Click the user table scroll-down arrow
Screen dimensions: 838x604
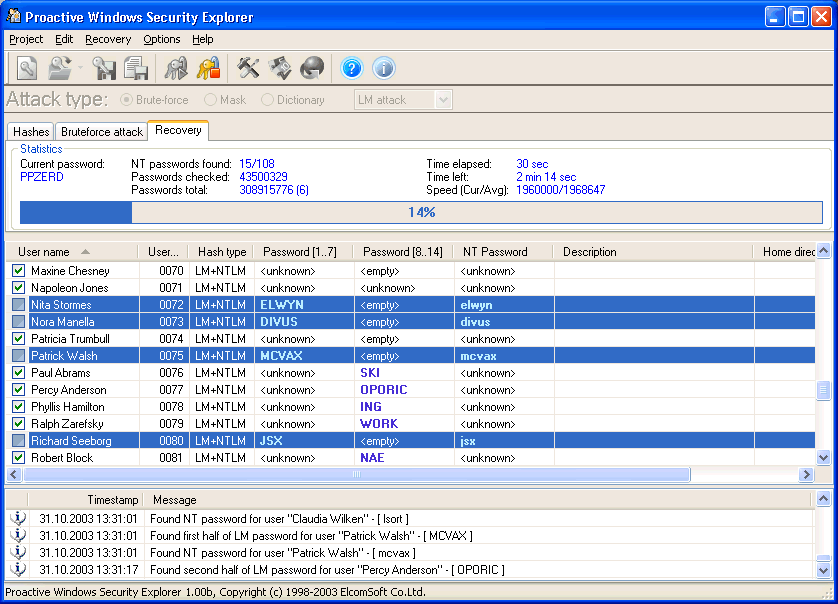(x=823, y=458)
